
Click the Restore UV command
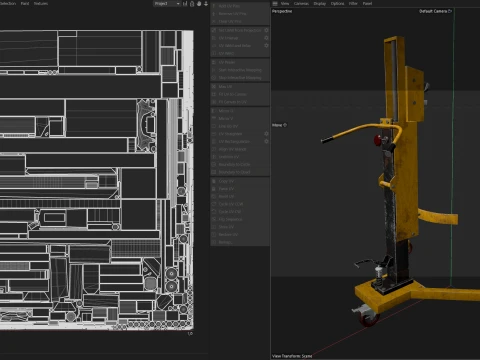(x=240, y=235)
